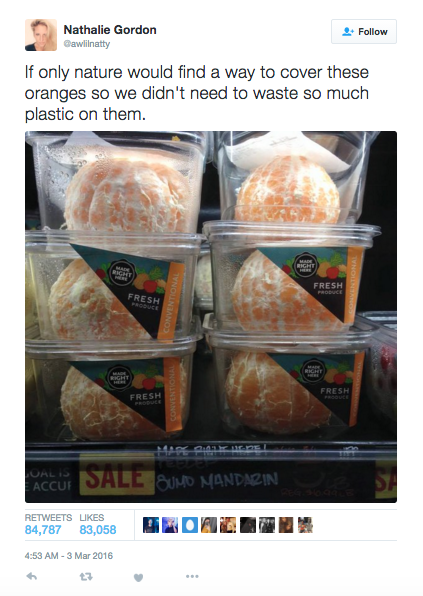View the 84,787 retweets count
Screen dimensions: 423x596
(43, 529)
